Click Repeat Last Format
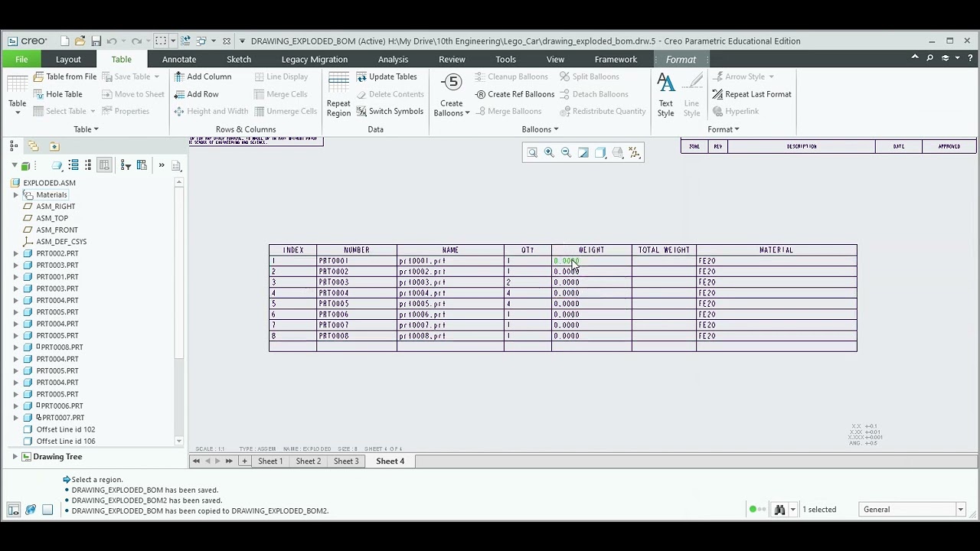This screenshot has height=551, width=980. pos(751,94)
